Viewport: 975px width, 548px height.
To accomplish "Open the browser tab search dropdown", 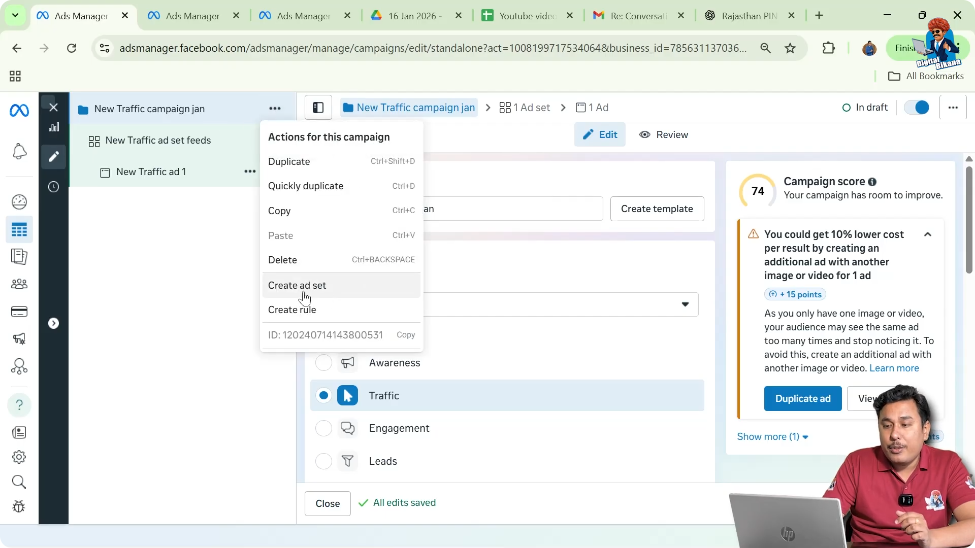I will (15, 16).
